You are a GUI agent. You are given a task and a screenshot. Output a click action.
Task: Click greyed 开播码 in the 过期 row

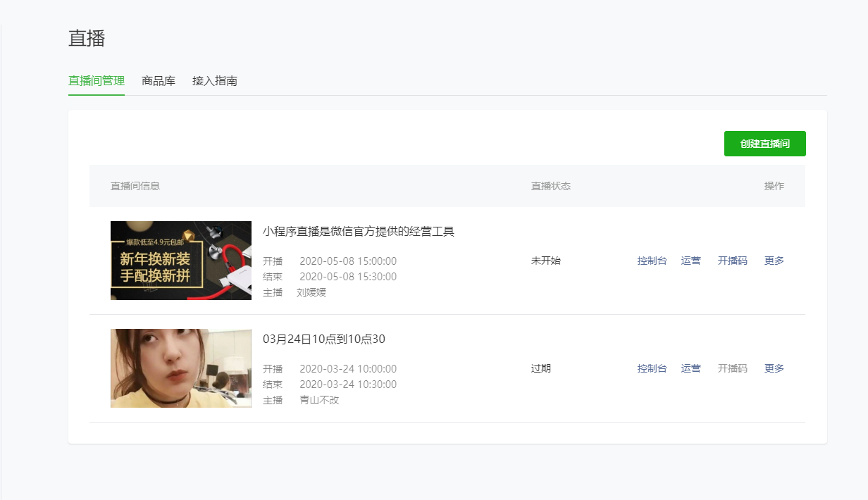[732, 368]
